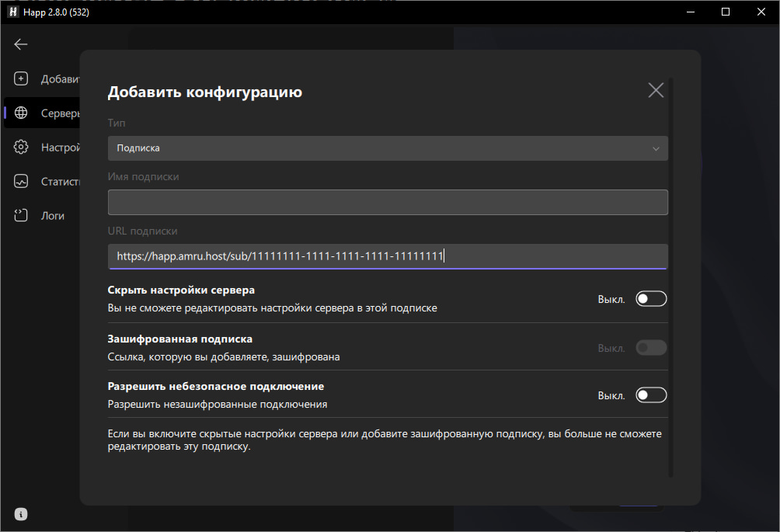The image size is (780, 532).
Task: Expand the type dropdown chevron arrow
Action: 656,148
